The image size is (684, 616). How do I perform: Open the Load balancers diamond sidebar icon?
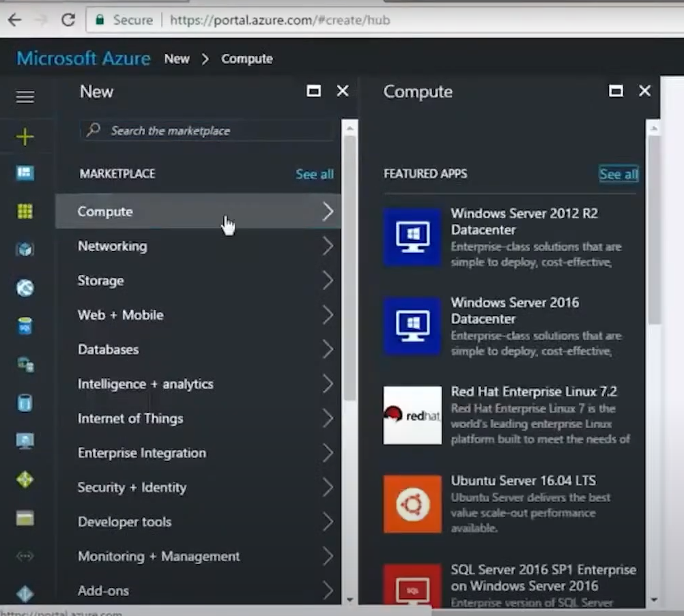(x=25, y=480)
